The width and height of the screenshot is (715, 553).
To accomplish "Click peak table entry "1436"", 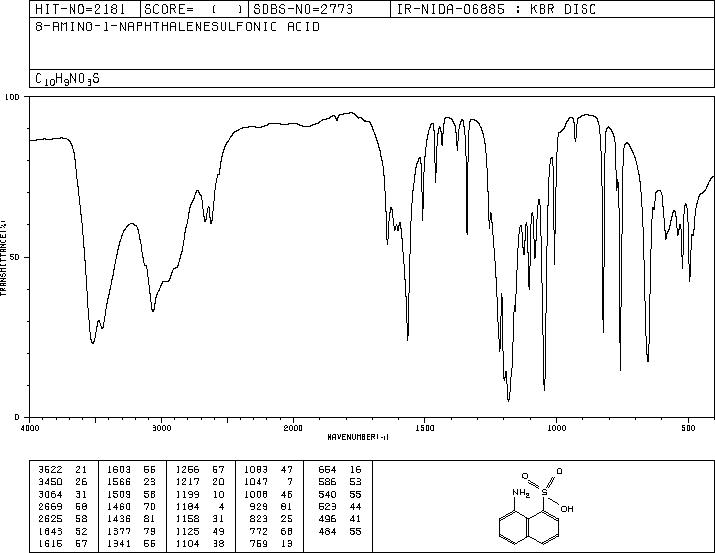I will coord(119,519).
